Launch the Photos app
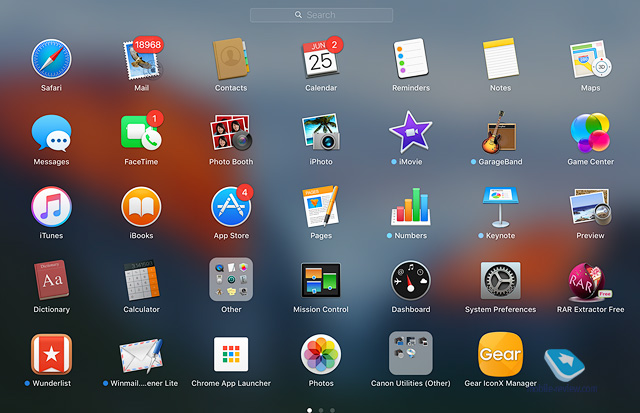The width and height of the screenshot is (640, 413). [321, 354]
